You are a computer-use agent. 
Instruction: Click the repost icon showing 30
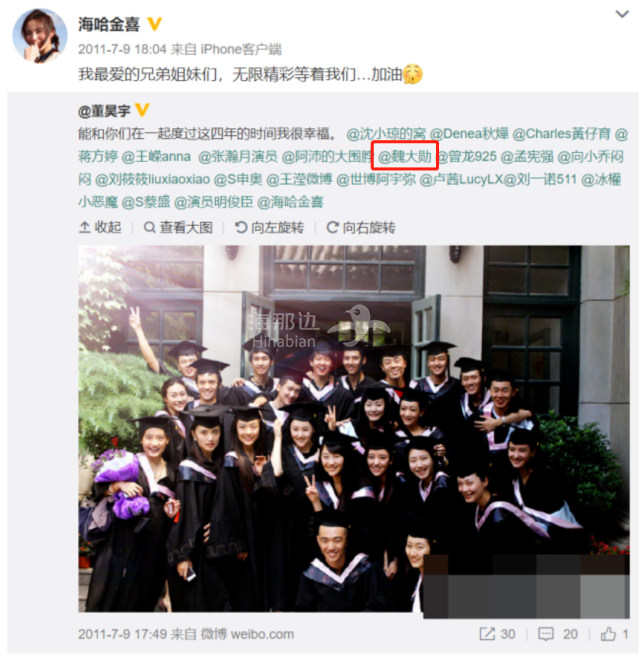click(497, 634)
